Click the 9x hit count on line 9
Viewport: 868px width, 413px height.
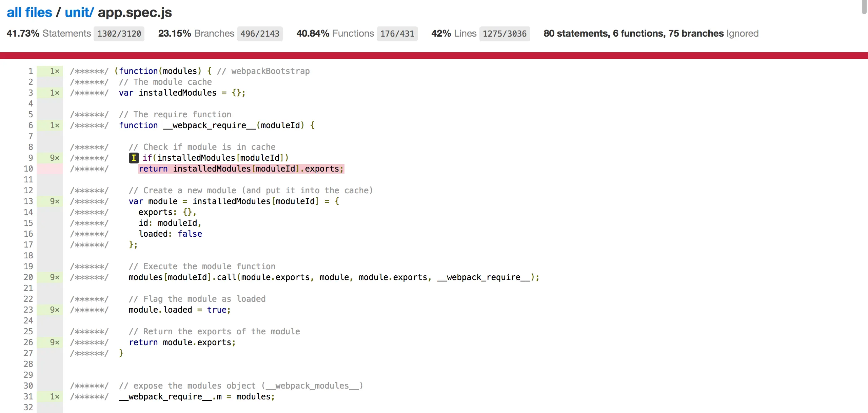(54, 158)
